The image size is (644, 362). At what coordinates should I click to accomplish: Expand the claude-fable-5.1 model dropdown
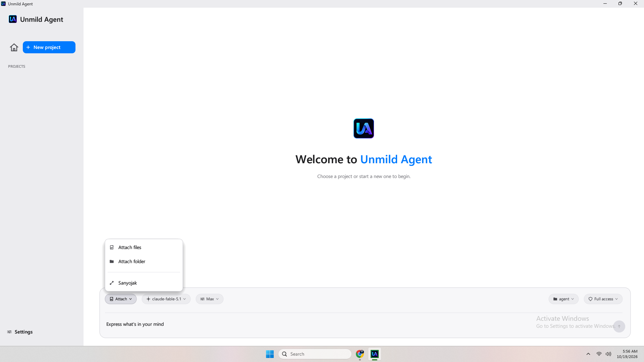[x=166, y=299]
